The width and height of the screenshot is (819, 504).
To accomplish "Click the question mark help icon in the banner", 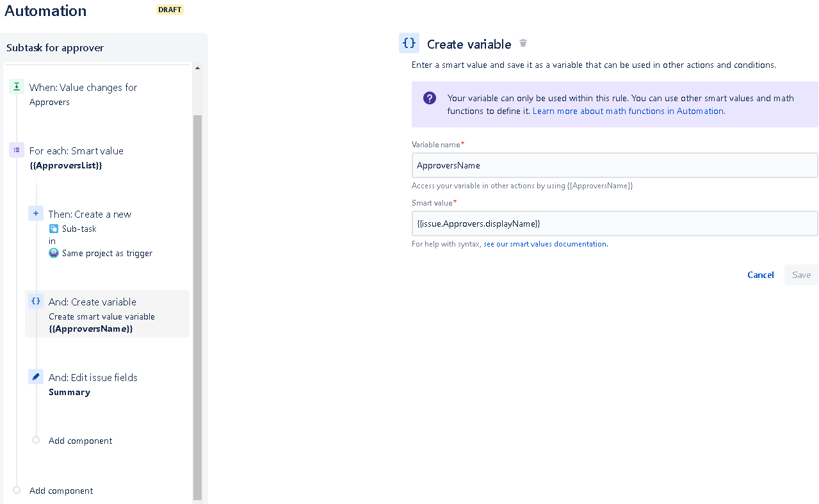I will pyautogui.click(x=429, y=99).
